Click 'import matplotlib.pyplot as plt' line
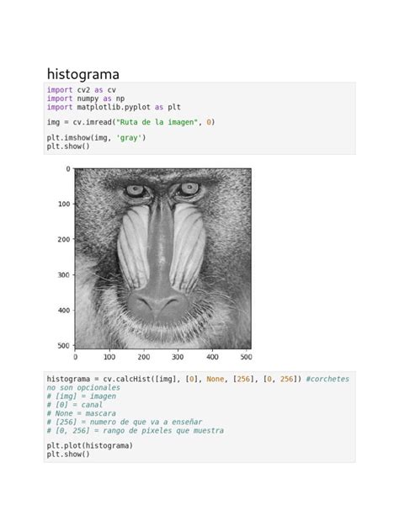The width and height of the screenshot is (399, 532). [114, 107]
